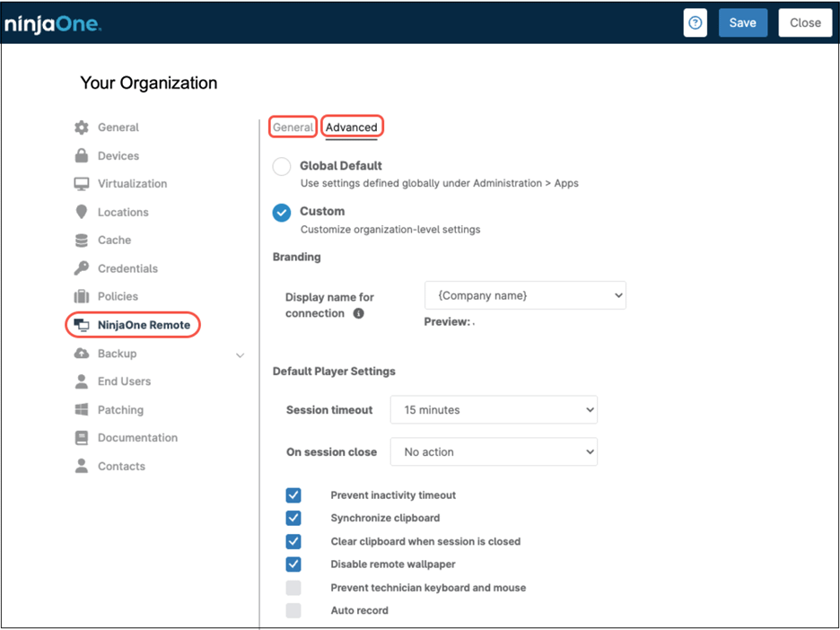Uncheck Synchronize clipboard
Image resolution: width=840 pixels, height=630 pixels.
[293, 518]
